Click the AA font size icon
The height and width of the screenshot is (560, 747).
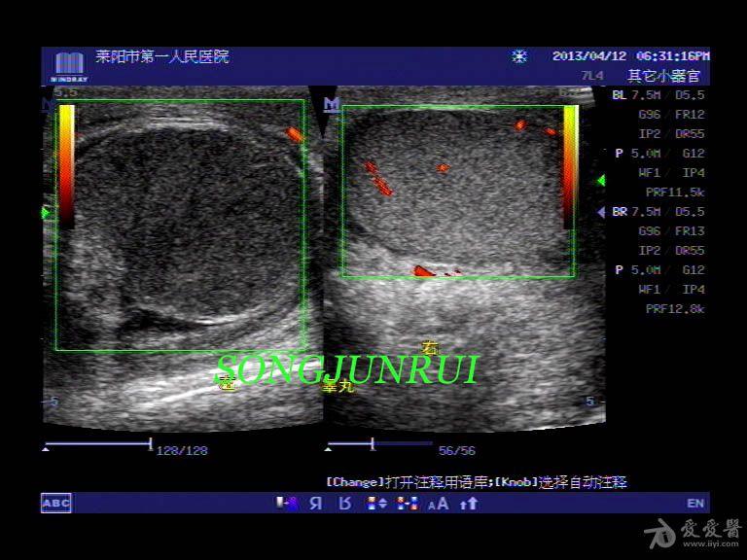(438, 503)
